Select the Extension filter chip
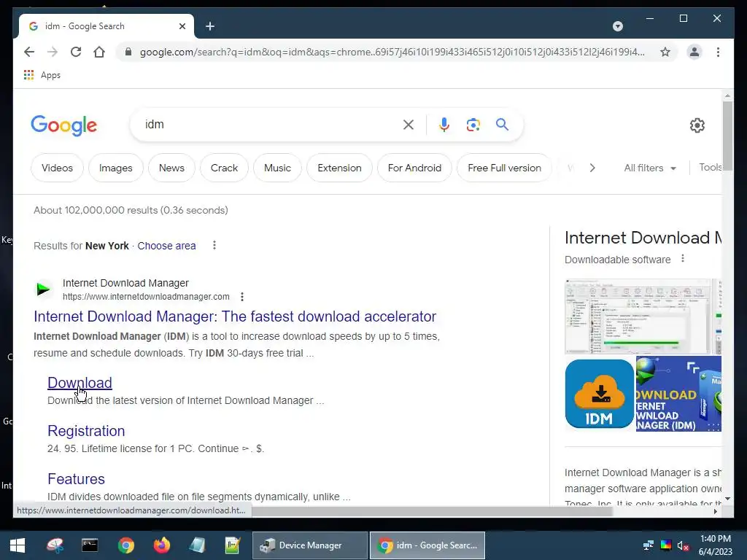 339,168
